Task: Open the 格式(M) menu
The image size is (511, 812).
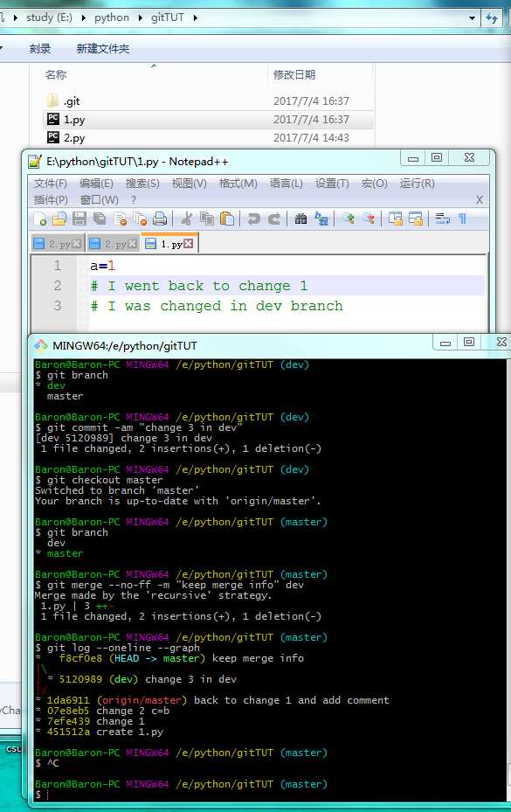Action: pyautogui.click(x=238, y=184)
